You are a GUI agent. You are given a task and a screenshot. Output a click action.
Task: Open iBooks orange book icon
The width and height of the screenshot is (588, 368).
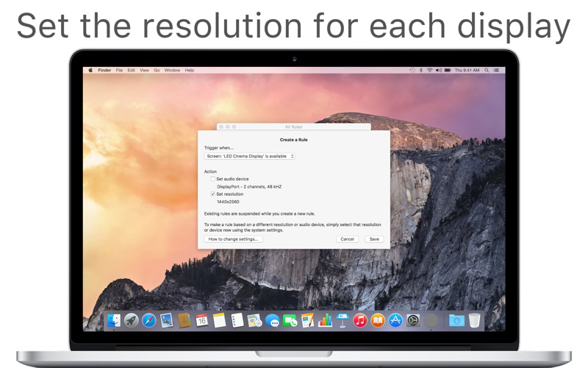click(x=378, y=320)
